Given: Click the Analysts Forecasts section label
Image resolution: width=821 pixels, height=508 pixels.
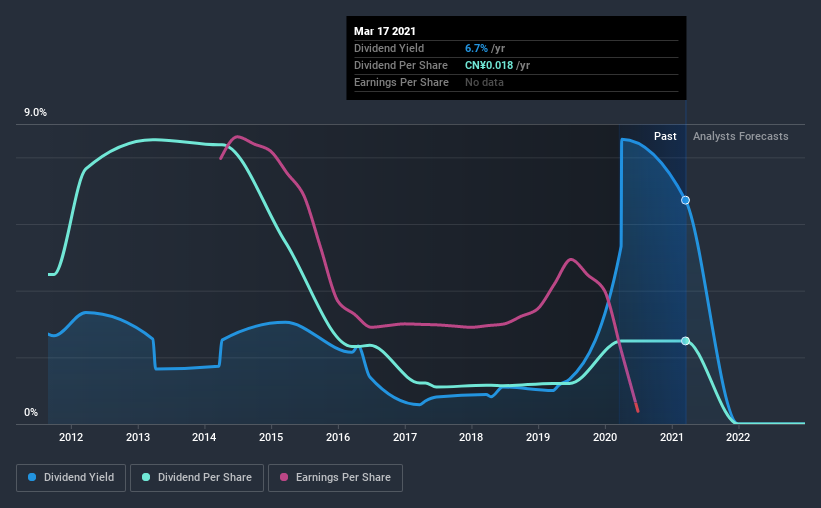Looking at the screenshot, I should pos(740,136).
